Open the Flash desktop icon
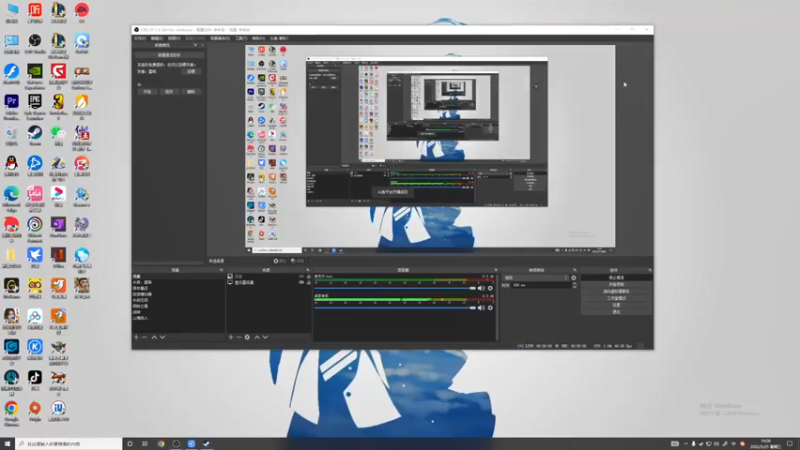 click(11, 74)
